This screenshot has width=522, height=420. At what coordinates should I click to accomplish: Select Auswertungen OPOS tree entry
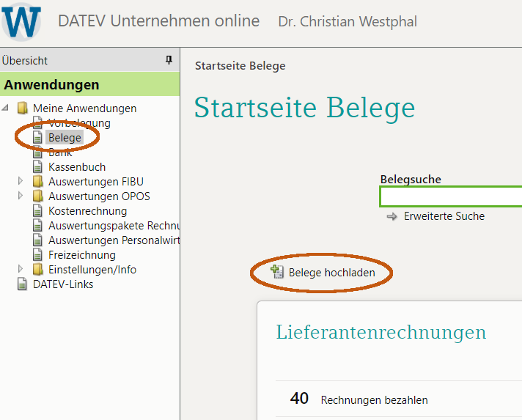coord(99,196)
